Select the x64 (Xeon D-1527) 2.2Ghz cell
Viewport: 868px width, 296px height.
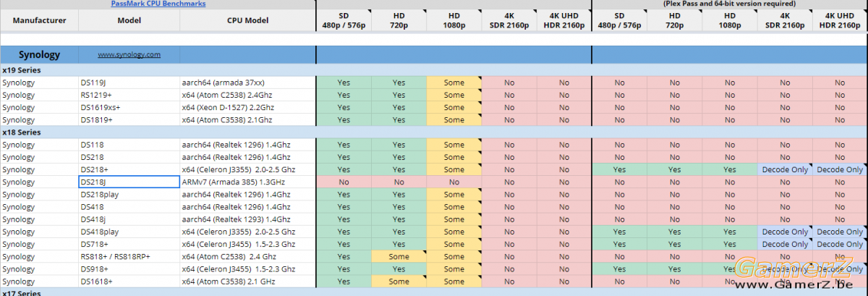tap(247, 107)
